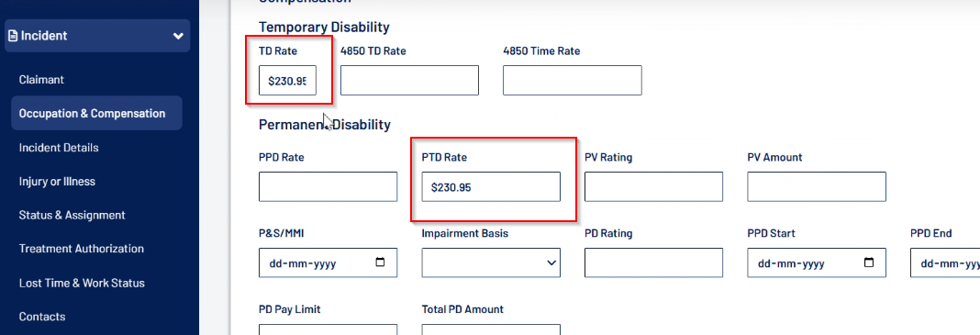Go to Lost Time & Work Status
Image resolution: width=980 pixels, height=335 pixels.
pyautogui.click(x=82, y=283)
